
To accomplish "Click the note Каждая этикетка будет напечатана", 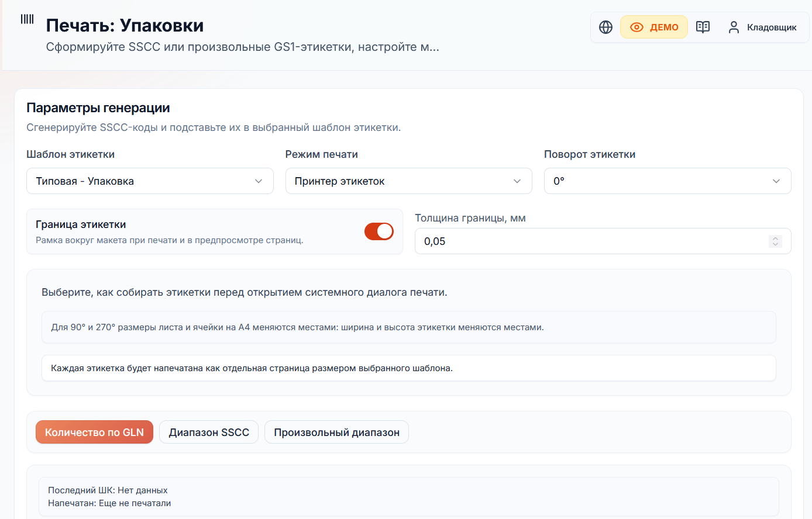I will (x=409, y=368).
